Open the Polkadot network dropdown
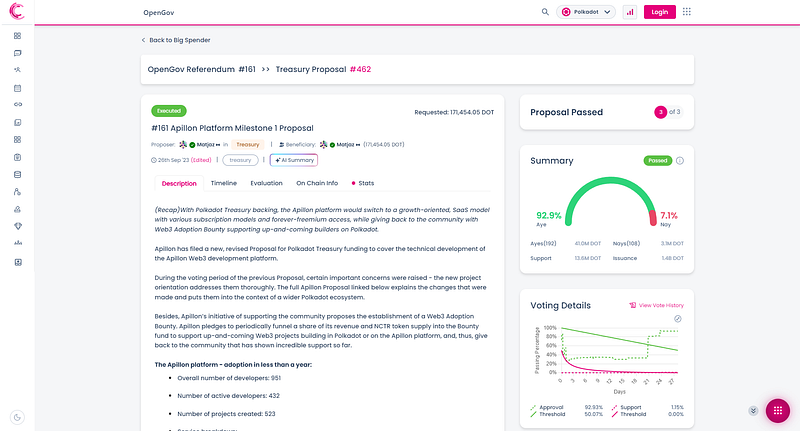The height and width of the screenshot is (431, 800). (x=586, y=12)
